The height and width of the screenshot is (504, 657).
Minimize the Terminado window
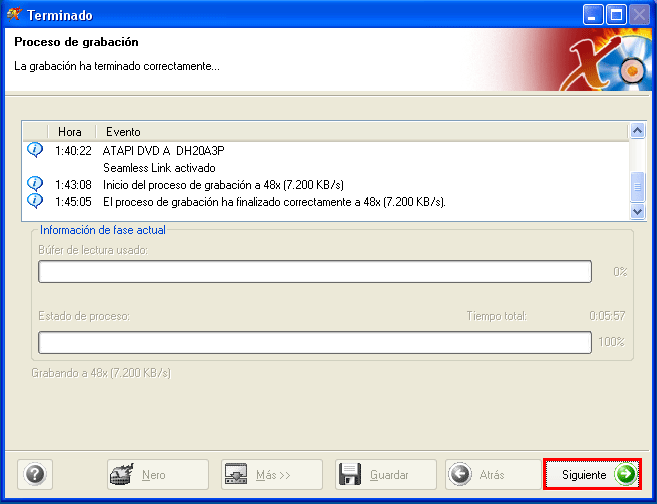[x=593, y=15]
